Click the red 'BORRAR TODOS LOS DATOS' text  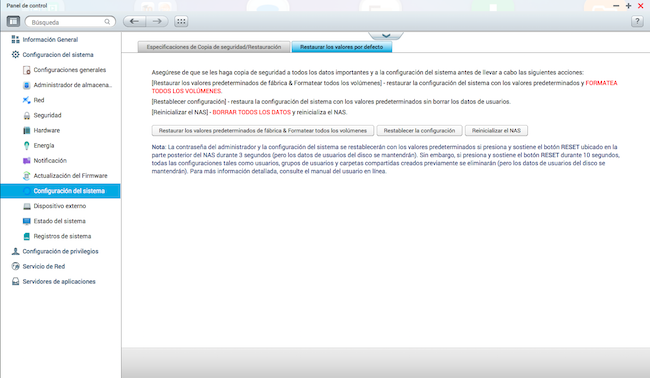[x=252, y=112]
